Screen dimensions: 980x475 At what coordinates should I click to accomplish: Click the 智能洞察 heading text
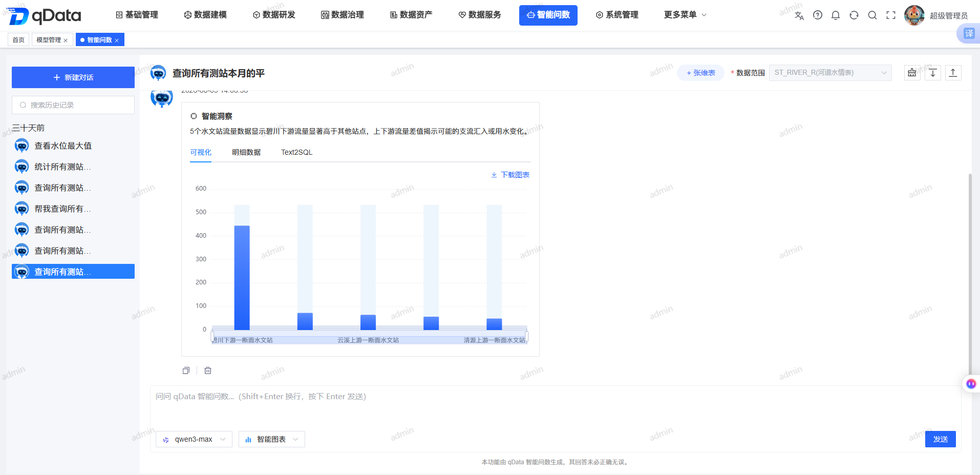[x=217, y=116]
